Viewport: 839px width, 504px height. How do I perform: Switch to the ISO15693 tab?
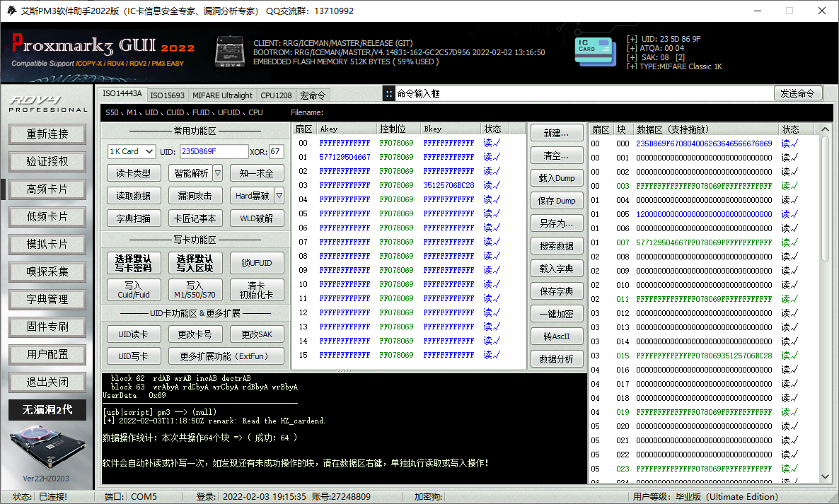pyautogui.click(x=167, y=95)
